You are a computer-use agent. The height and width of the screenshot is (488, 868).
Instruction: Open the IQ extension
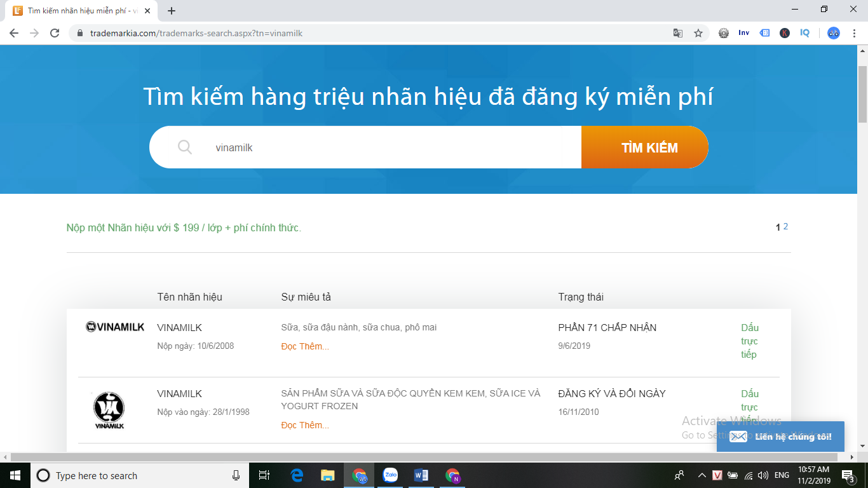(x=805, y=33)
